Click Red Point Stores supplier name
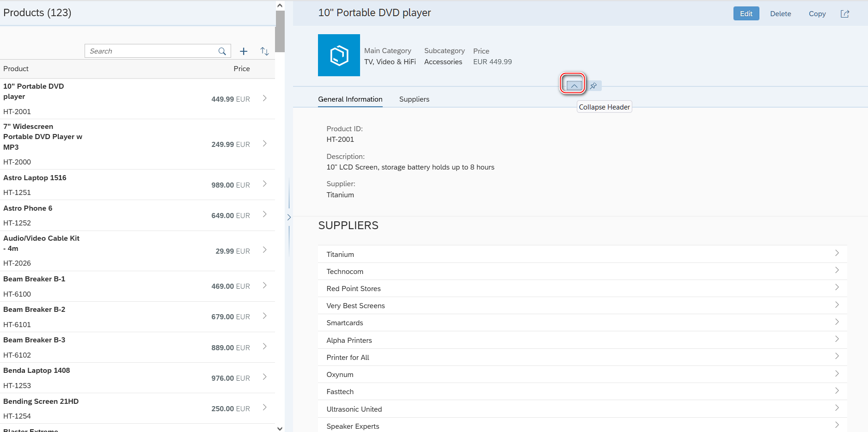The image size is (868, 432). tap(354, 289)
